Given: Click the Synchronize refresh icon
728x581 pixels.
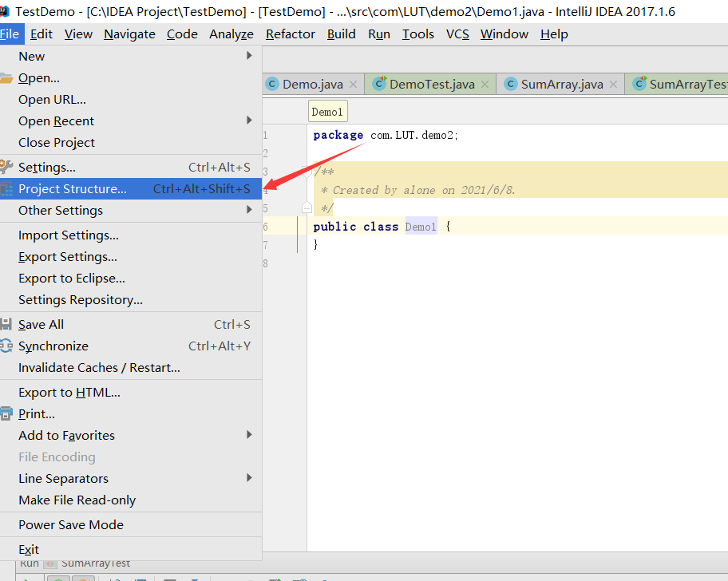Looking at the screenshot, I should point(6,346).
